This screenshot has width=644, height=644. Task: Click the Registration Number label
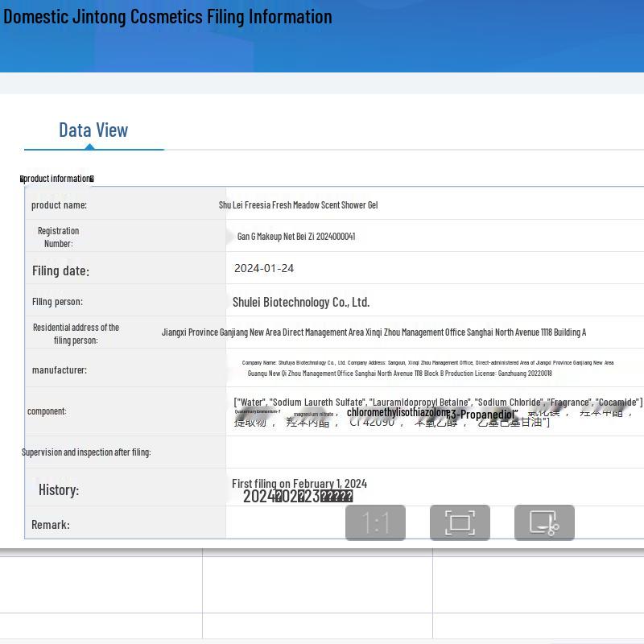[58, 237]
